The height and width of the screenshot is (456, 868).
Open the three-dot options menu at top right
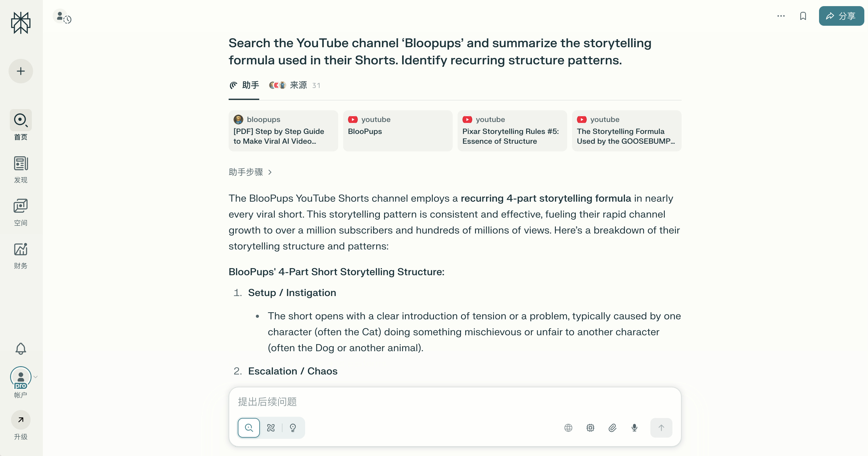click(781, 16)
